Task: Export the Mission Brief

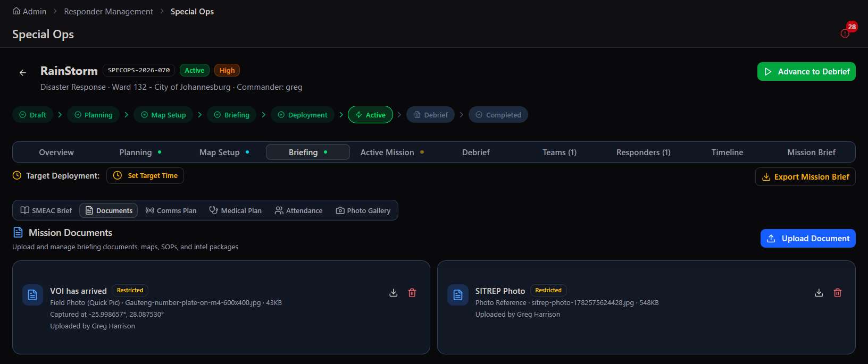Action: 805,177
